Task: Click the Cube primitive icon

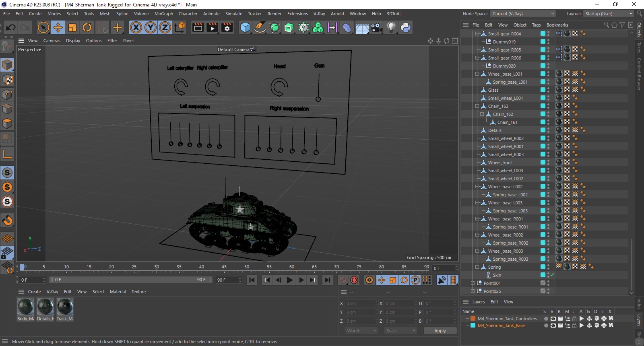Action: tap(245, 27)
